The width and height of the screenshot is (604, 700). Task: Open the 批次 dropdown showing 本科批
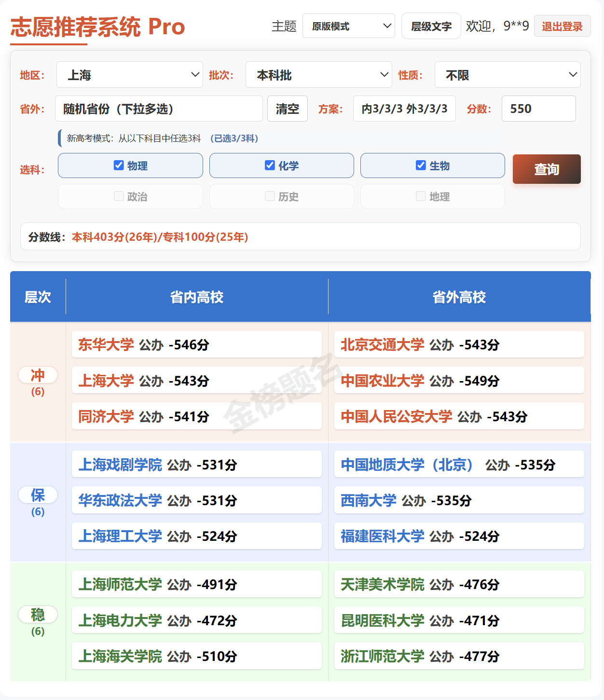[319, 75]
